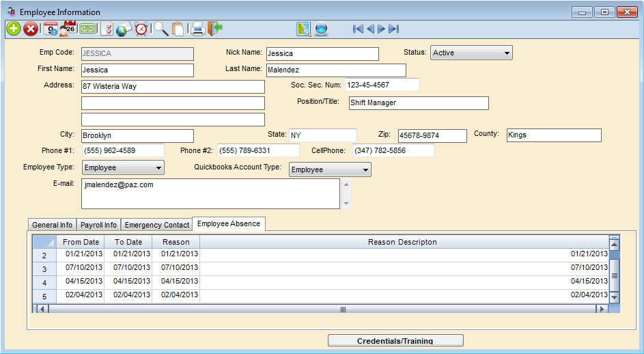
Task: Click the Reason column header
Action: click(176, 242)
